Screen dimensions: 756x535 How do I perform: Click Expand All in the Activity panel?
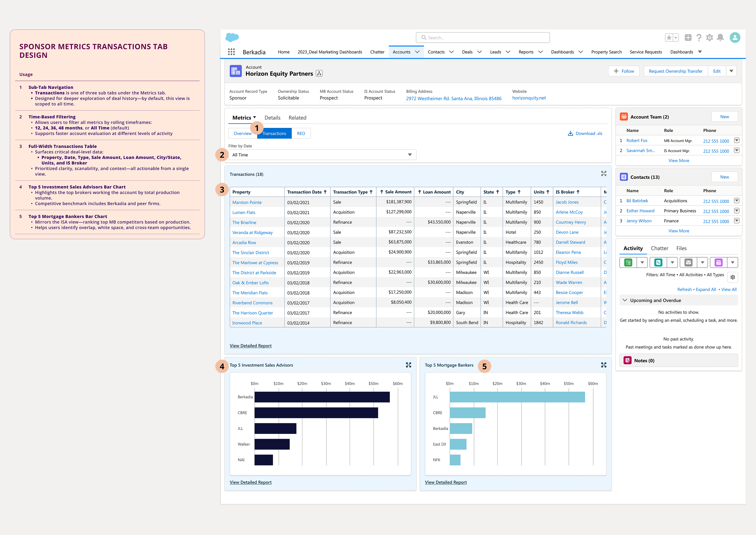pyautogui.click(x=706, y=289)
